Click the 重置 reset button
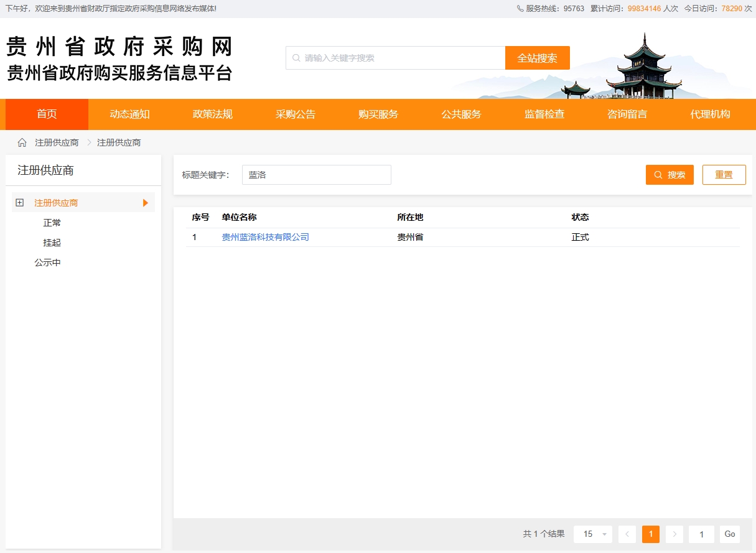Screen dimensions: 756x553 (724, 175)
